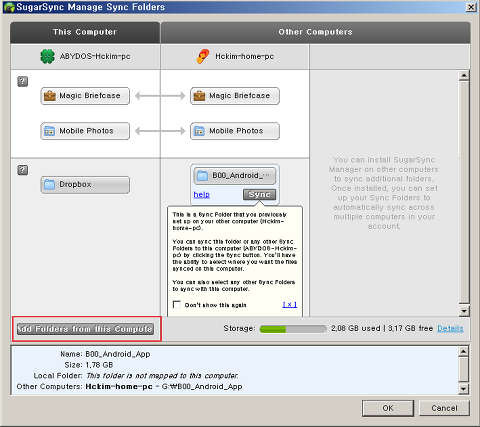Click the SugarSync title bar app icon
The height and width of the screenshot is (427, 480).
[x=10, y=7]
